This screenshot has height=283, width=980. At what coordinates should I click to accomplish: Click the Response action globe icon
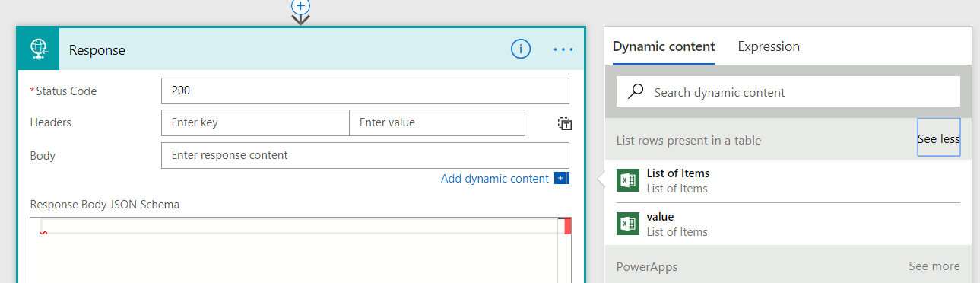coord(39,49)
